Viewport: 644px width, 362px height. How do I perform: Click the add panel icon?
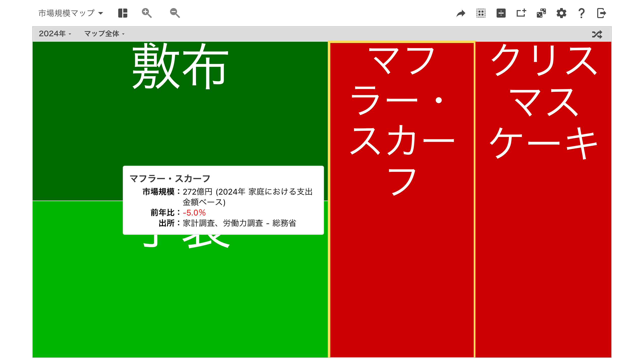tap(521, 13)
